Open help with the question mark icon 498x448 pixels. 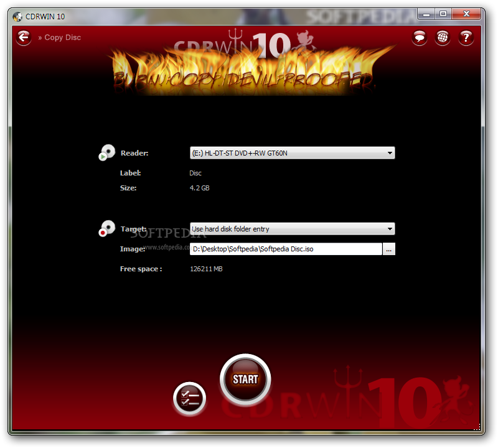tap(466, 38)
